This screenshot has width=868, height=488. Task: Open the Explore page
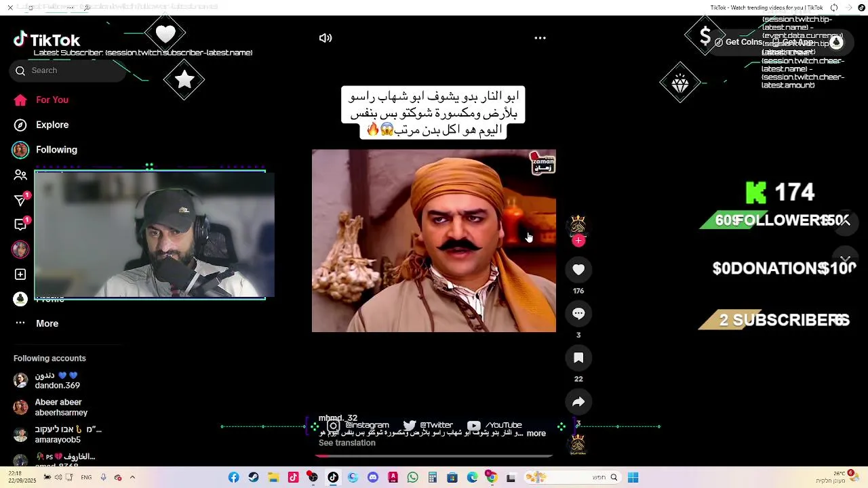(41, 125)
